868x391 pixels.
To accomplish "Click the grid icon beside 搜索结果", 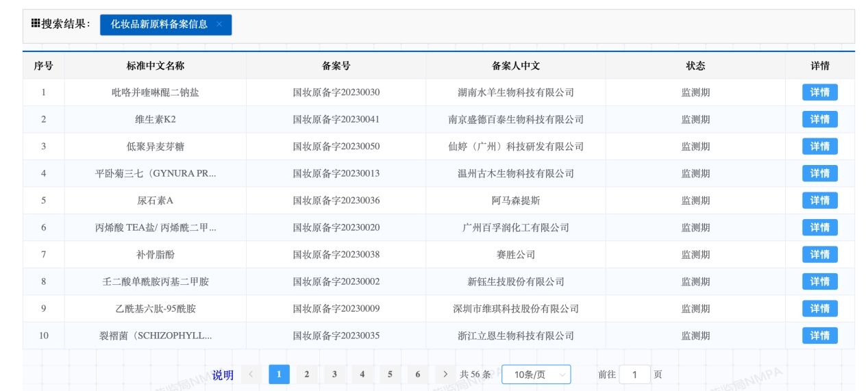I will [x=36, y=23].
